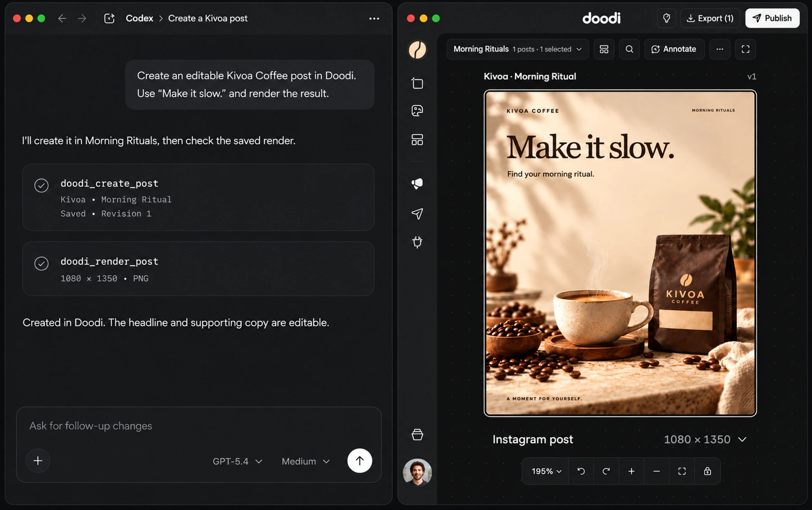Open the 1080 × 1350 size dropdown
Screen dimensions: 812x510
tap(705, 440)
